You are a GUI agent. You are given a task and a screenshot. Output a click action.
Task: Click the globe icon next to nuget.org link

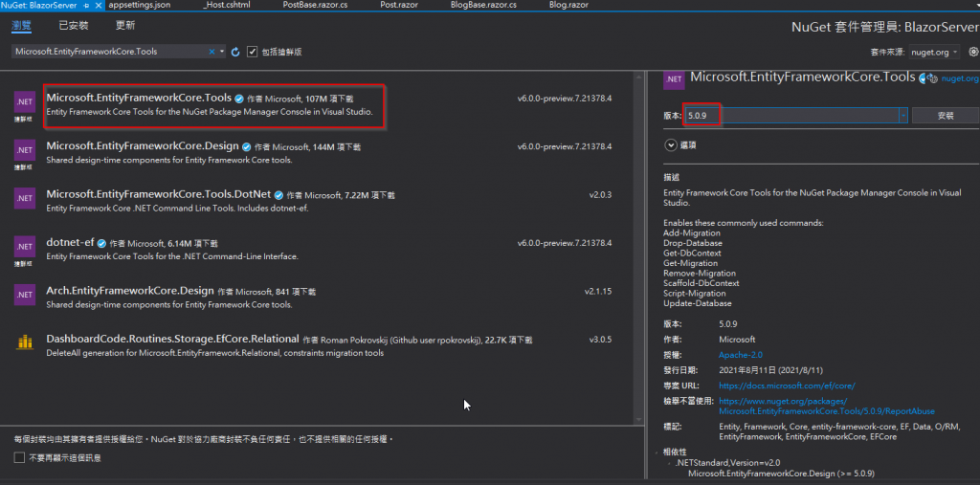pyautogui.click(x=934, y=78)
